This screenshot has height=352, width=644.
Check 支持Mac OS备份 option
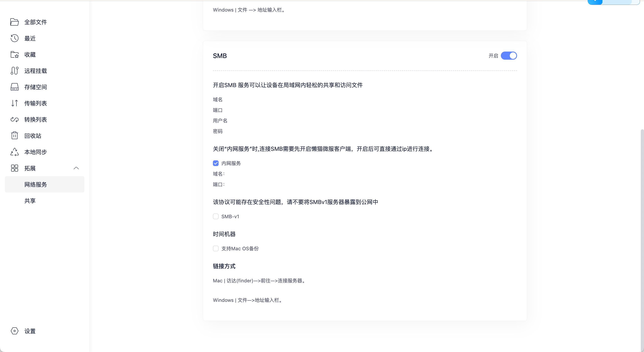tap(216, 249)
